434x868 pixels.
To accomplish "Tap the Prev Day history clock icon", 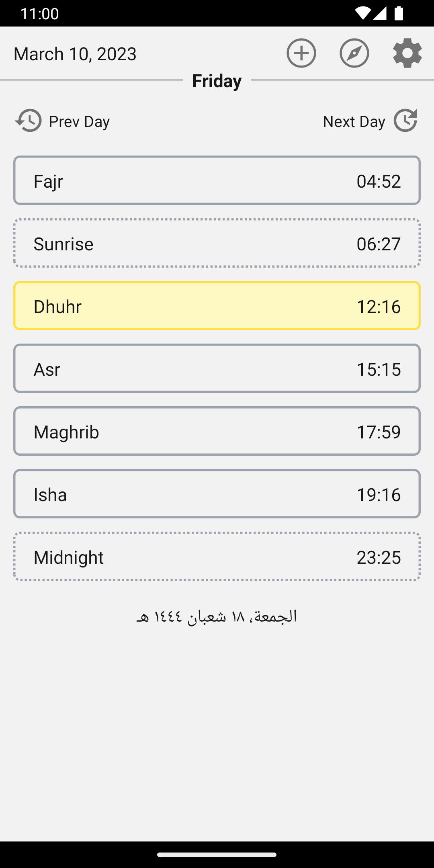I will pos(28,121).
